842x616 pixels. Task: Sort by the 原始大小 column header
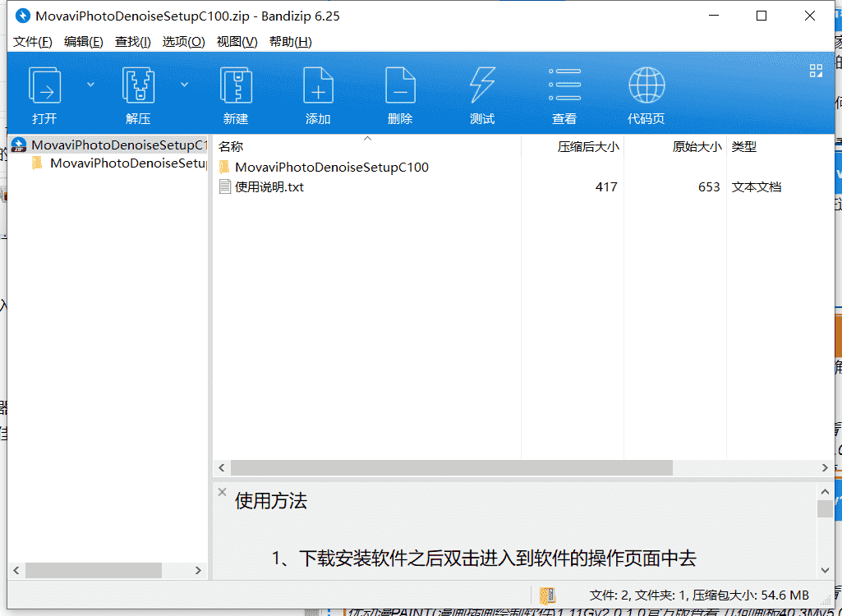click(x=675, y=146)
